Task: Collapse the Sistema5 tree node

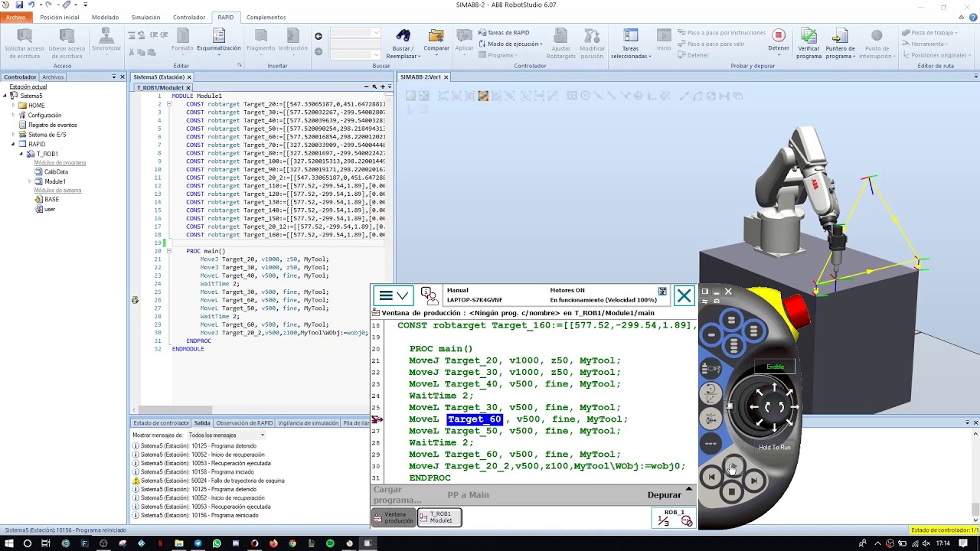Action: tap(5, 96)
